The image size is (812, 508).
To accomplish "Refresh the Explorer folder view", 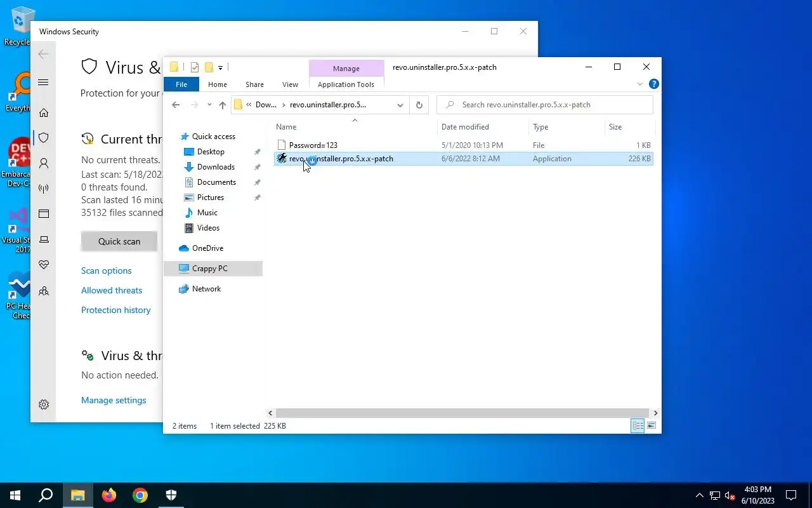I will pyautogui.click(x=419, y=105).
